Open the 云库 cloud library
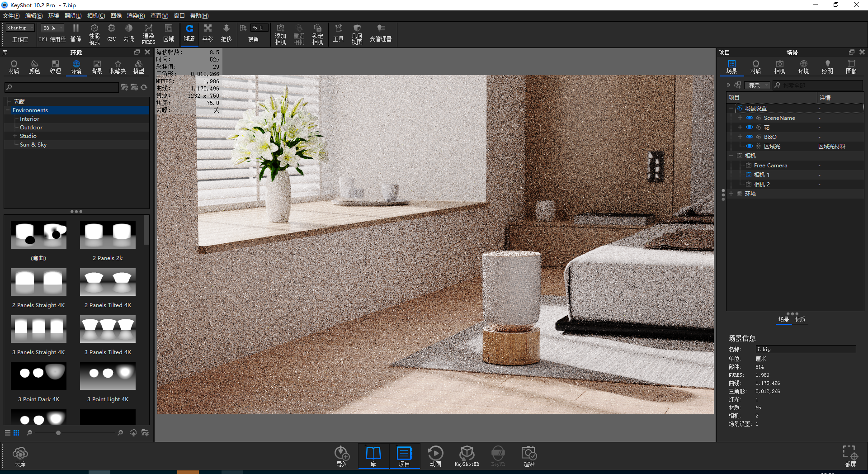868x474 pixels. pos(20,456)
